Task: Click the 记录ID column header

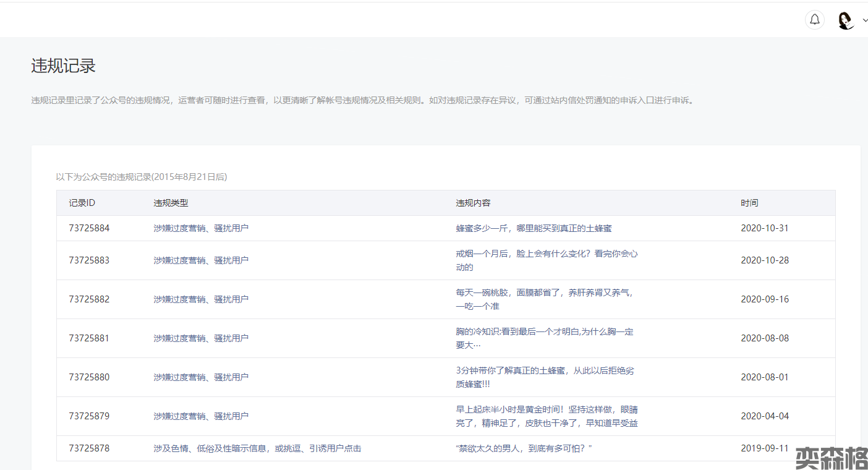Action: pos(82,203)
